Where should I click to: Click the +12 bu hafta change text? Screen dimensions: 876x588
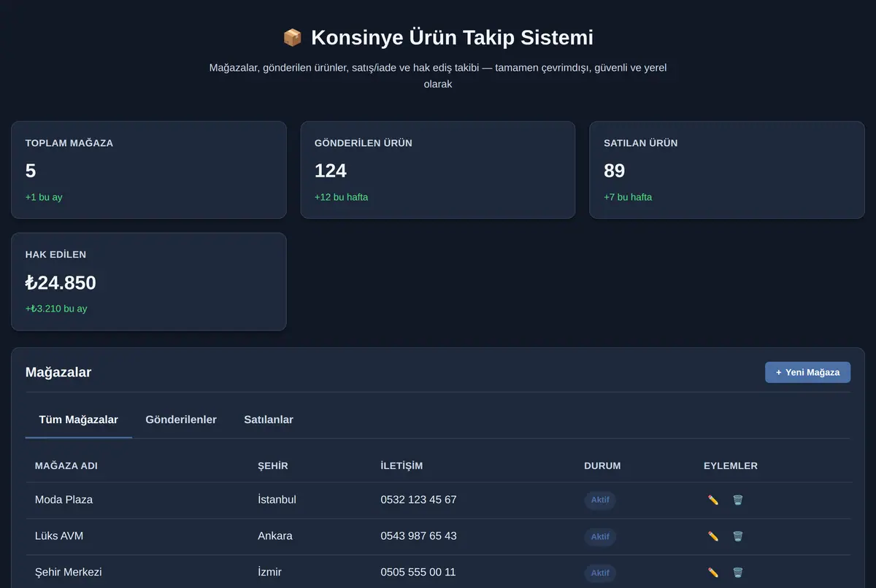pyautogui.click(x=341, y=197)
